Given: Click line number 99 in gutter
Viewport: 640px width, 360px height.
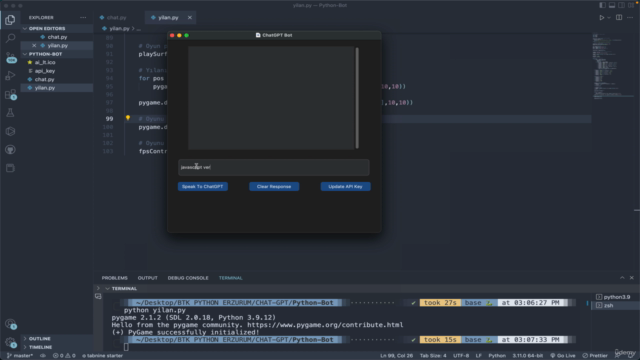Looking at the screenshot, I should (109, 119).
